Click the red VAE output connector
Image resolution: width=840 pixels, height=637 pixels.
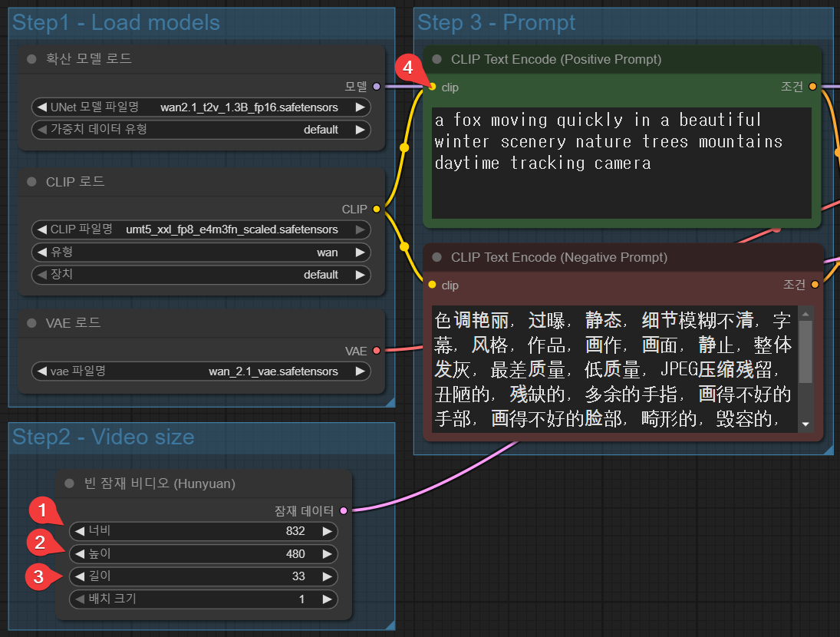pos(375,351)
